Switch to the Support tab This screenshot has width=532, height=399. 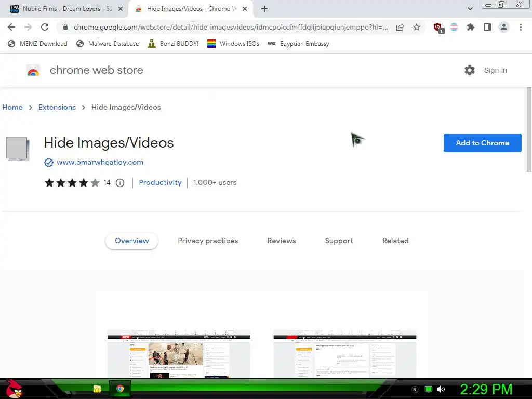339,241
